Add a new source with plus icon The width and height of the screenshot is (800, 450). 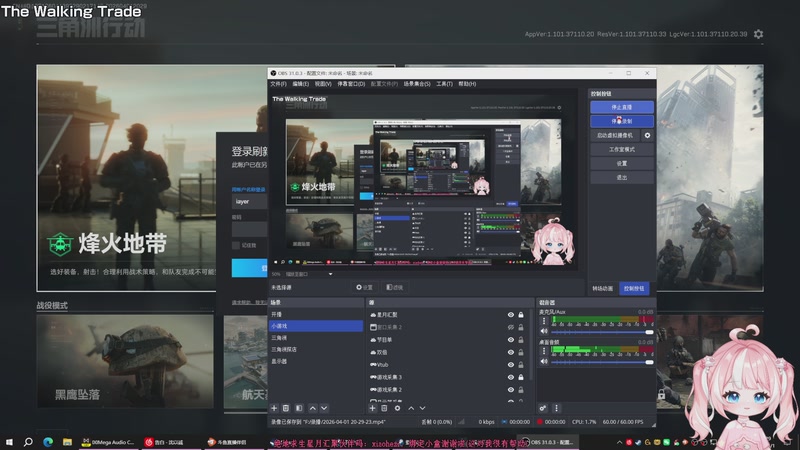pos(372,408)
